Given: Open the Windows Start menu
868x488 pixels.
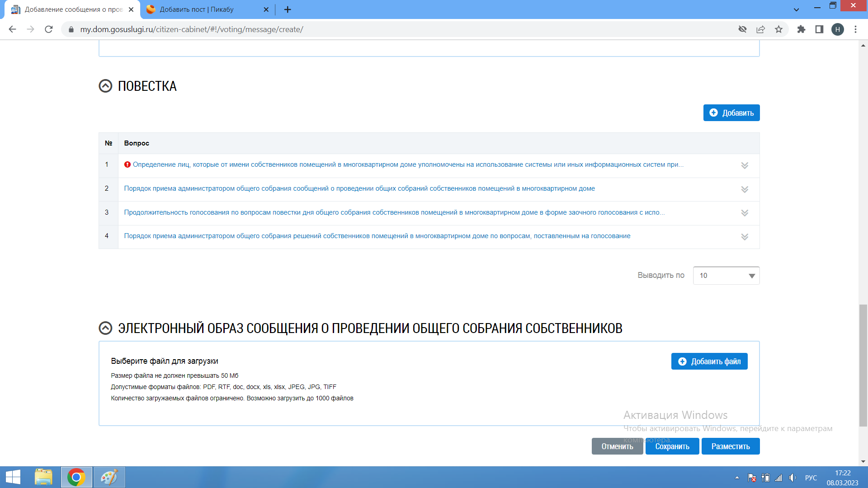Looking at the screenshot, I should pyautogui.click(x=13, y=477).
